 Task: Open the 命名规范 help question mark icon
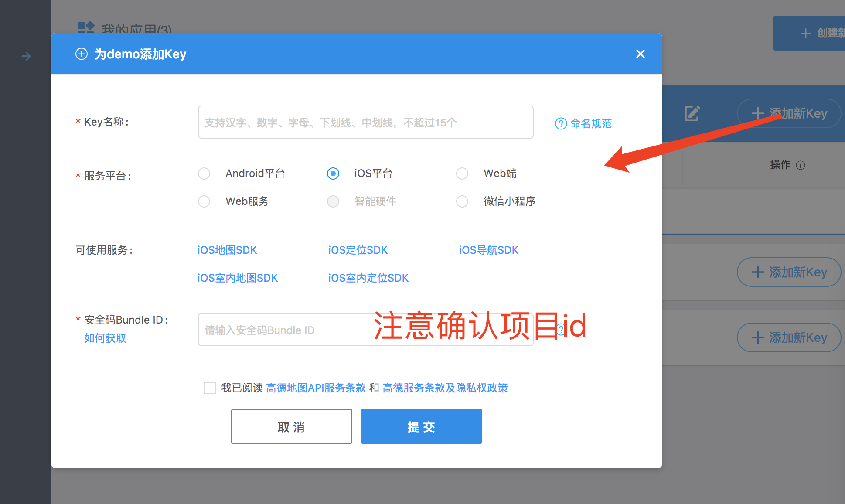coord(561,124)
